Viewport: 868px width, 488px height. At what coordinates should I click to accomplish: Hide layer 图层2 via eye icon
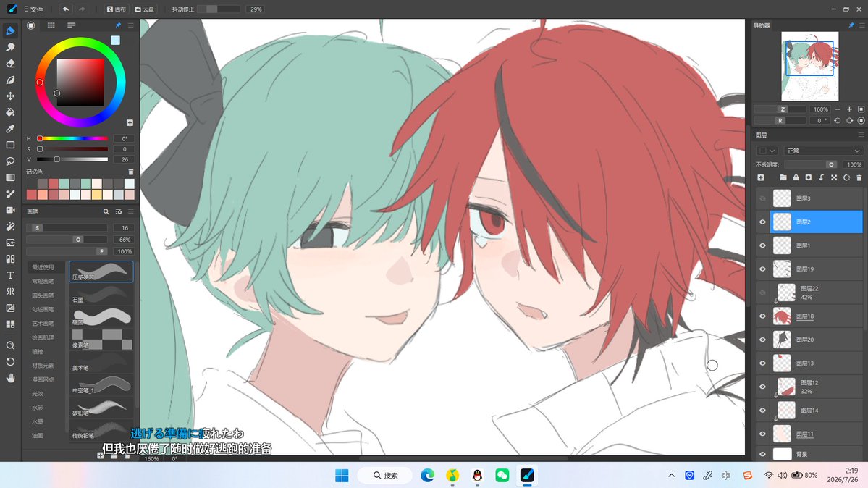coord(762,222)
